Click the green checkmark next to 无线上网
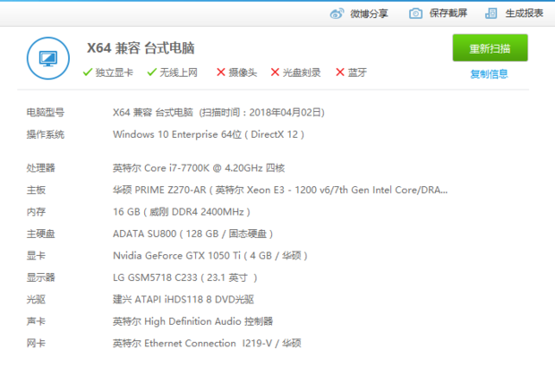The width and height of the screenshot is (555, 392). click(151, 72)
